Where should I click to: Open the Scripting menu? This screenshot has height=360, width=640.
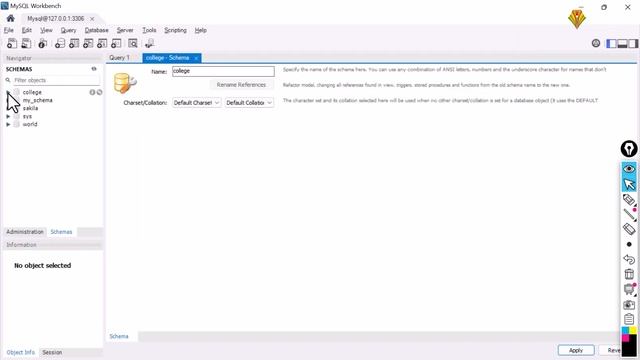175,30
